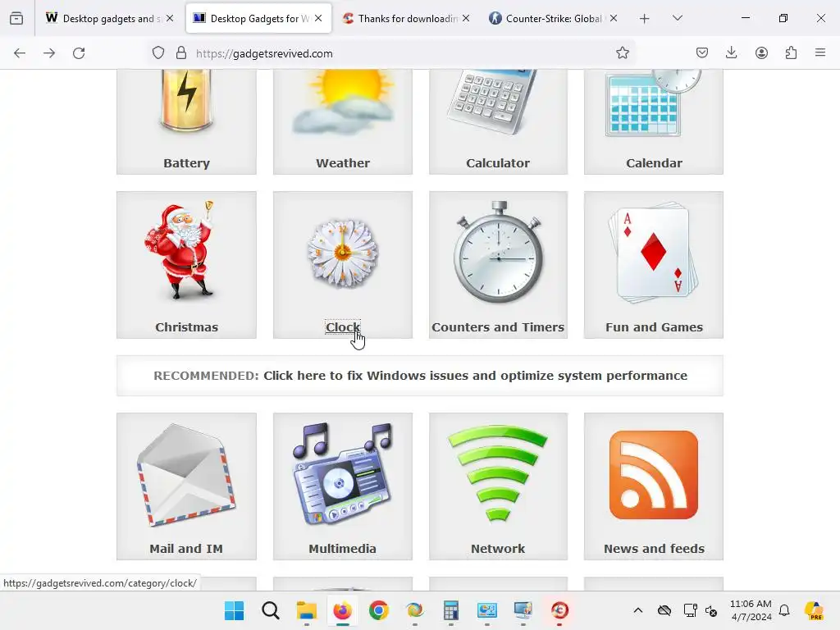Viewport: 840px width, 630px height.
Task: Reload the current page
Action: coord(79,53)
